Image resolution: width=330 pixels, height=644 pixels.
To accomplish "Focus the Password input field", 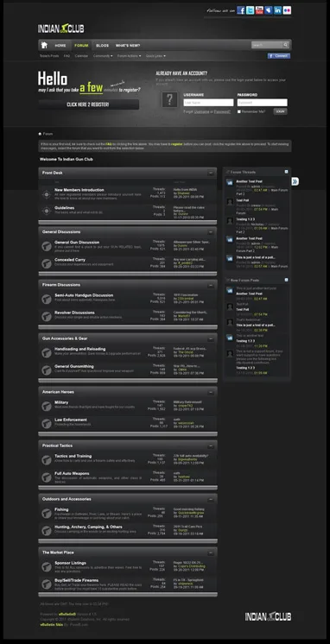I will point(263,102).
